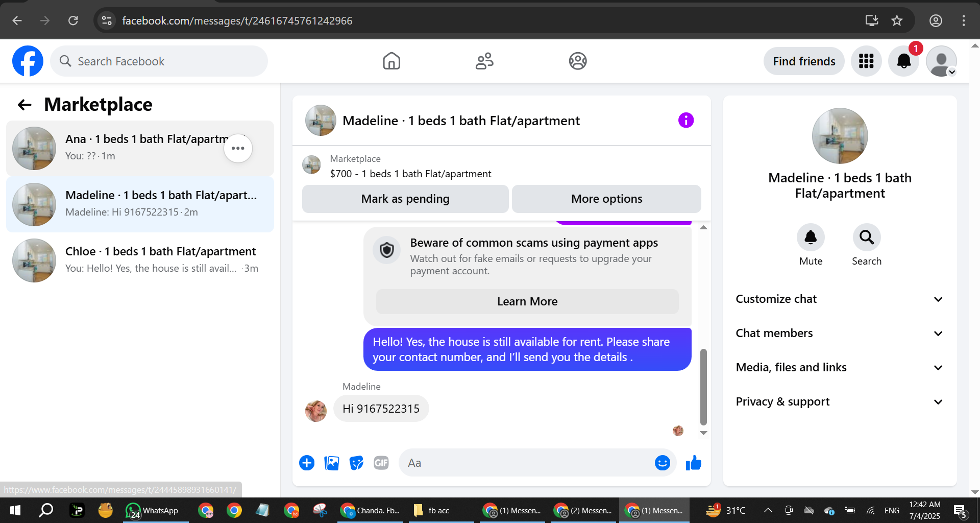Viewport: 980px width, 523px height.
Task: Switch to (2) Messenger taskbar window
Action: coord(583,510)
